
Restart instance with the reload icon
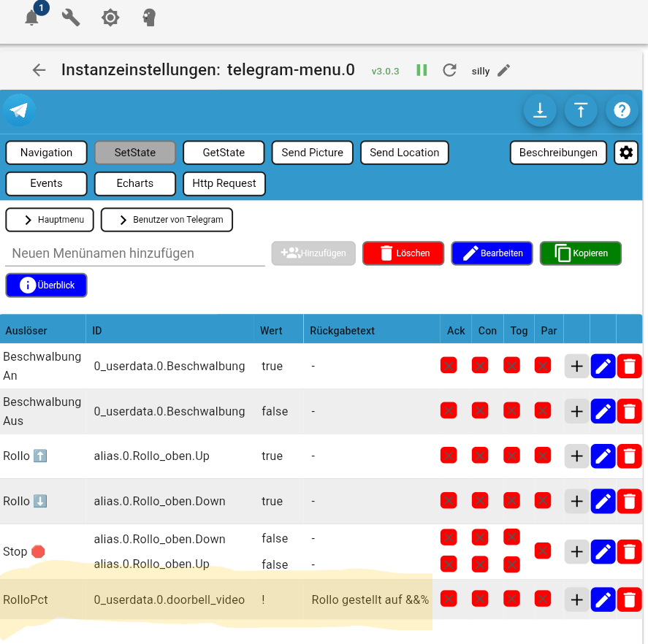(449, 70)
